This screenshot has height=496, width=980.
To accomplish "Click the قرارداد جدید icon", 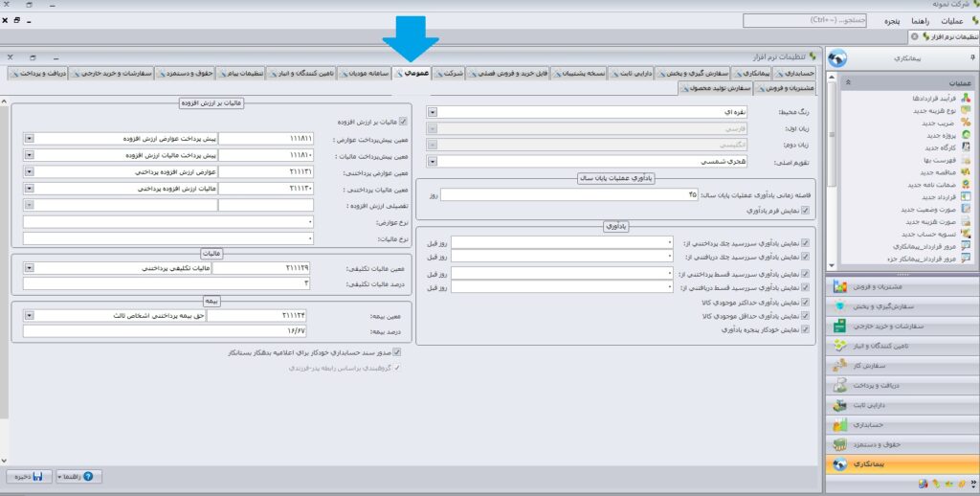I will click(966, 196).
